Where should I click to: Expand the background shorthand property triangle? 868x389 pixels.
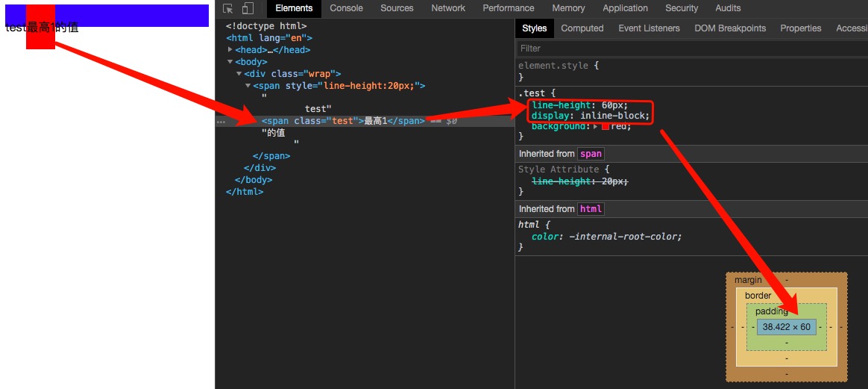(596, 127)
